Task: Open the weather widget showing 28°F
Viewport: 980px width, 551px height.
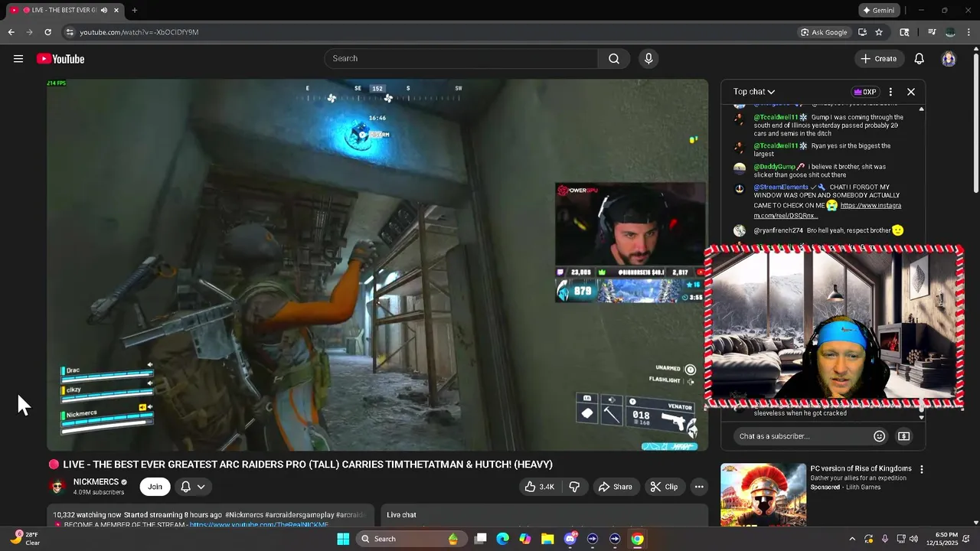Action: click(24, 539)
